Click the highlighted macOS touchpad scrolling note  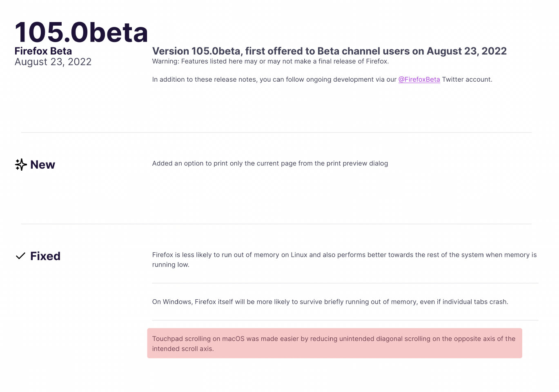tap(334, 343)
